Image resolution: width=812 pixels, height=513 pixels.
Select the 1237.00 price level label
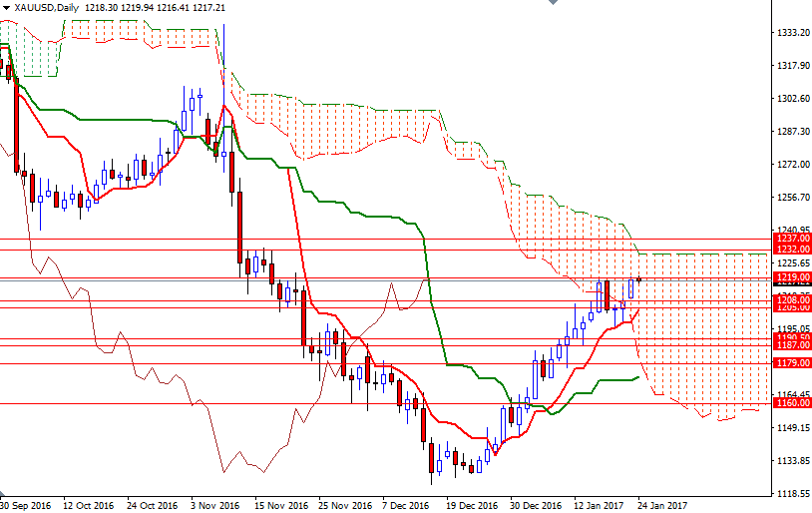click(792, 239)
